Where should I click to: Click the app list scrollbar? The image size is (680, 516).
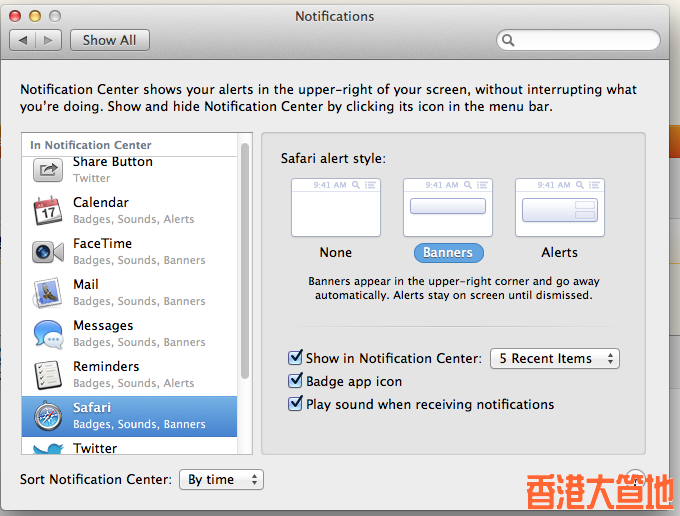click(x=245, y=261)
